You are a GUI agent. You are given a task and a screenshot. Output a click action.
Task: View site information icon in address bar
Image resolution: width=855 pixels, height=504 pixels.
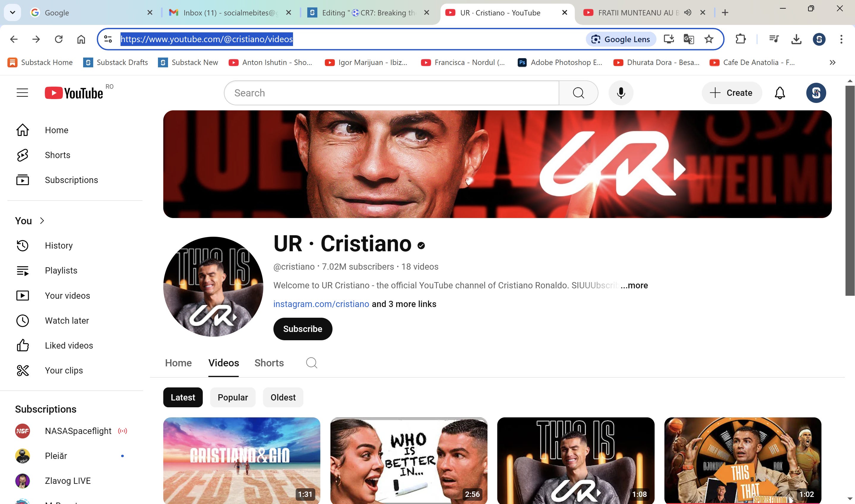108,39
